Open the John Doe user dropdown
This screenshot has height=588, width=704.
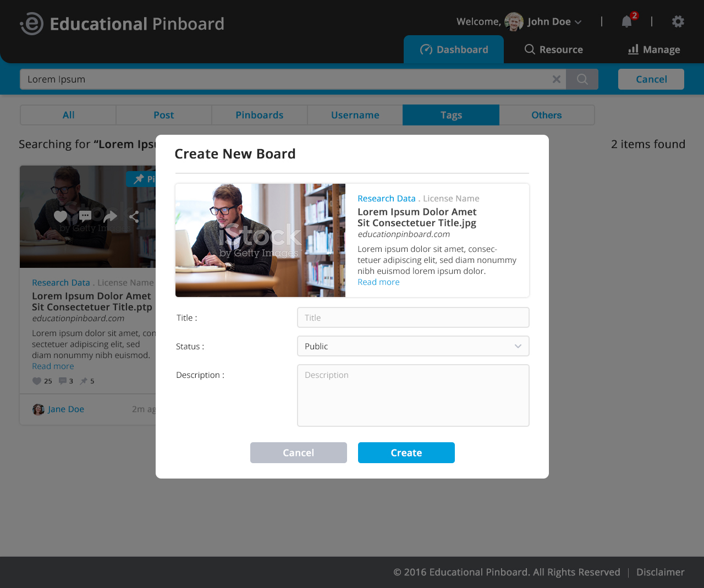click(x=554, y=22)
